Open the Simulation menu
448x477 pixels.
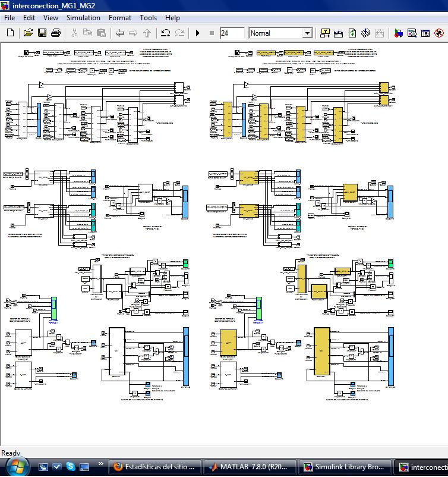tap(83, 18)
